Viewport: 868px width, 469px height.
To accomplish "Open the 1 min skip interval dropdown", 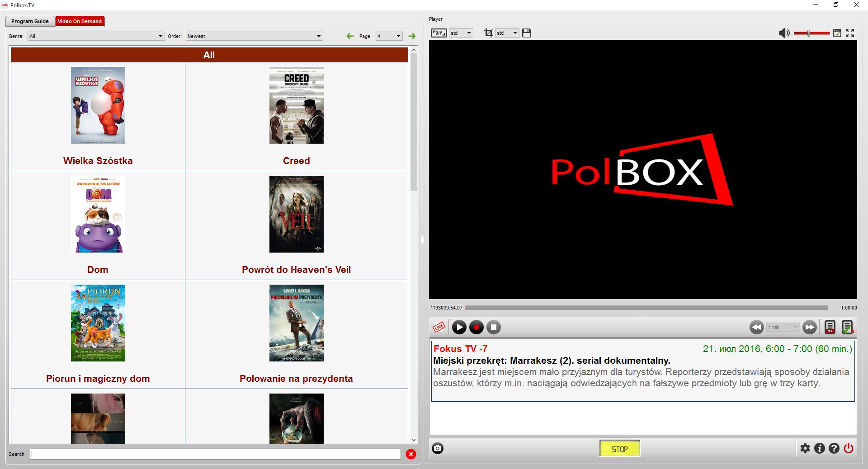I will tap(783, 327).
